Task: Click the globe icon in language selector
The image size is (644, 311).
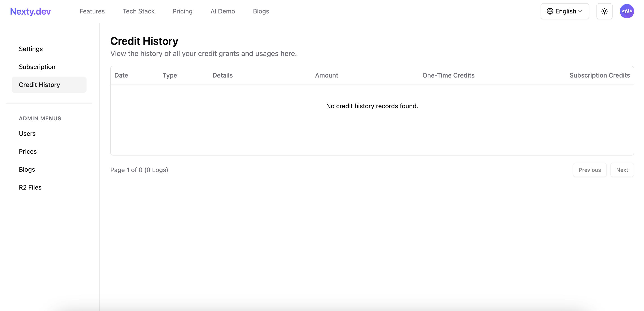Action: pos(550,11)
